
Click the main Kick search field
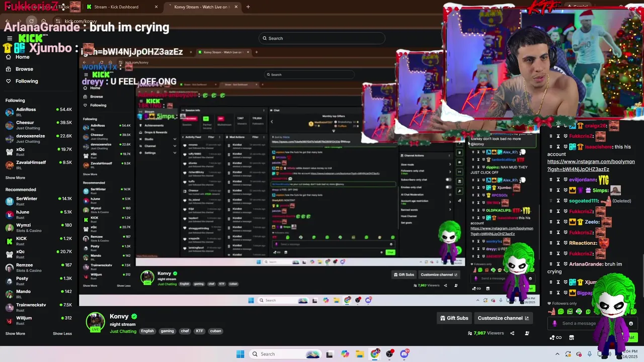[x=322, y=38]
